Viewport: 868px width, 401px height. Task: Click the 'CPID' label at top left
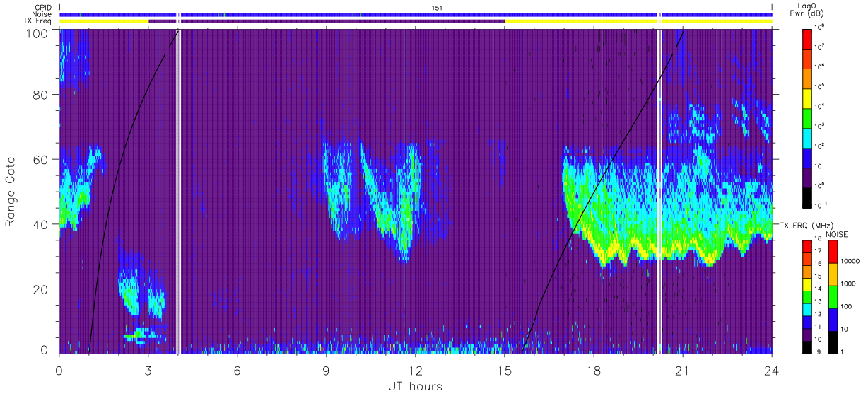coord(43,7)
